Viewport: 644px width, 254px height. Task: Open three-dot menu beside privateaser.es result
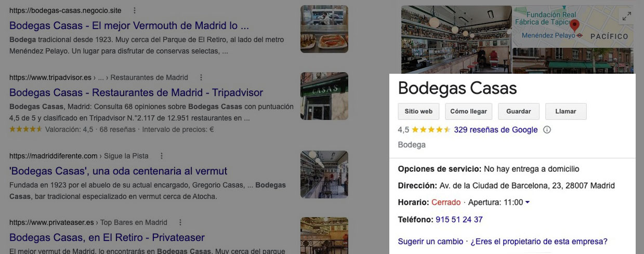[x=180, y=222]
